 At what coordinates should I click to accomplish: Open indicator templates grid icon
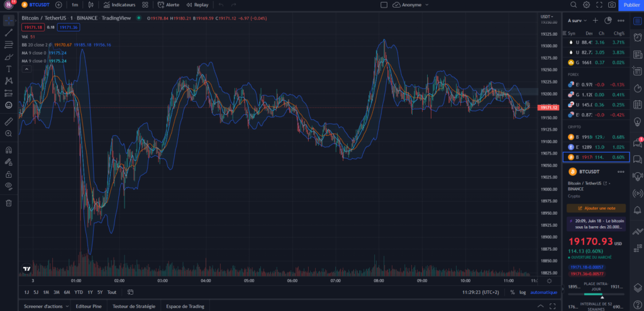click(145, 5)
